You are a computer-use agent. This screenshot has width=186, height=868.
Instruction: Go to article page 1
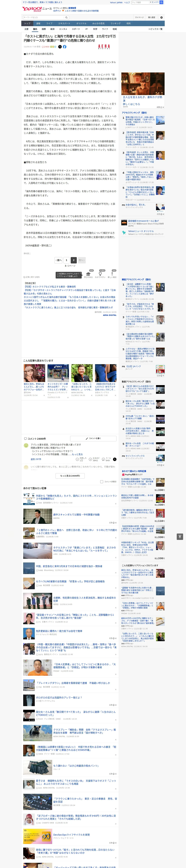tap(66, 260)
